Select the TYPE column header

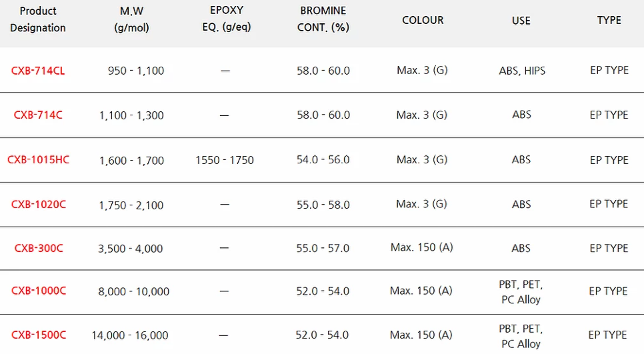[x=609, y=20]
